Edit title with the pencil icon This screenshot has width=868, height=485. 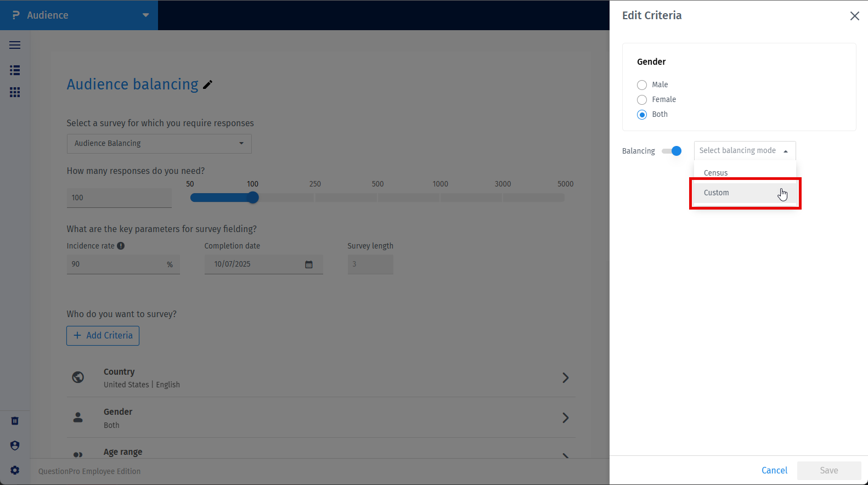[x=207, y=84]
